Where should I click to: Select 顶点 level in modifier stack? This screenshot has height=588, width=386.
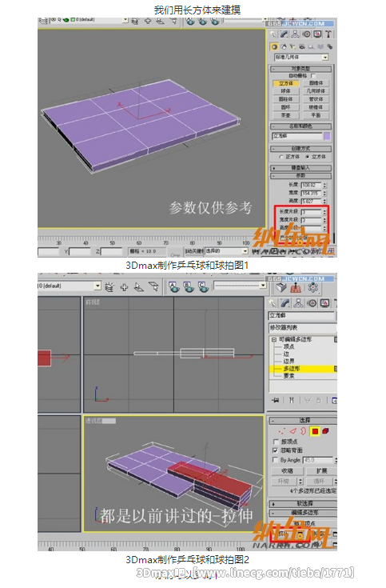coord(289,347)
